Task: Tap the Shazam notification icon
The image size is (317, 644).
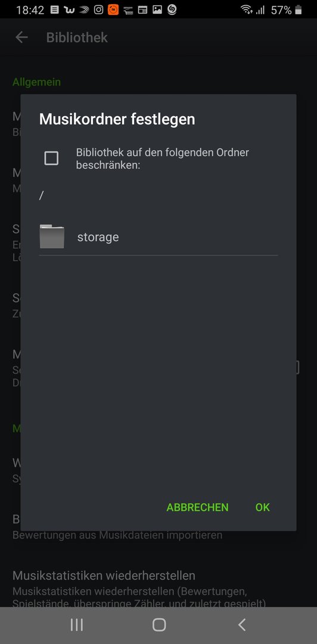Action: 172,10
